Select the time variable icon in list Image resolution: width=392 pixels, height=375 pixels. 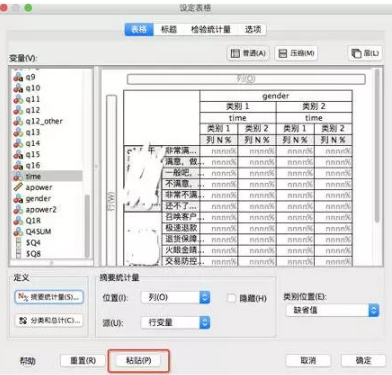[18, 176]
